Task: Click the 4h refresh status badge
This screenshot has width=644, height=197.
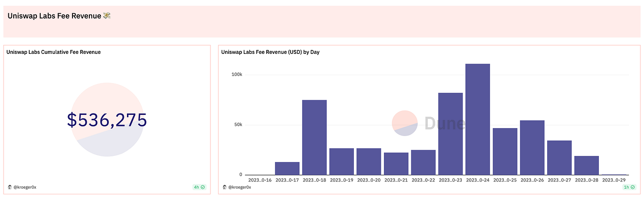Action: coord(199,187)
